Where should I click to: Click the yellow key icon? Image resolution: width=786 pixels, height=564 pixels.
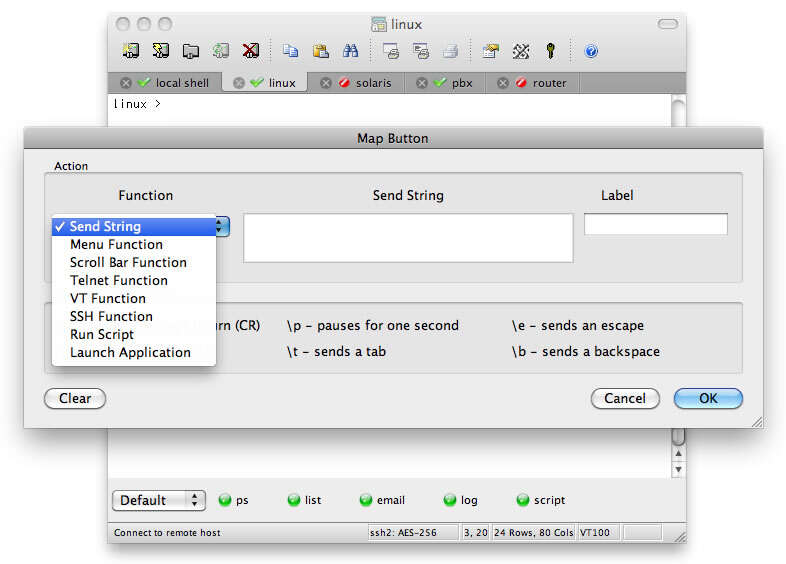click(x=550, y=51)
